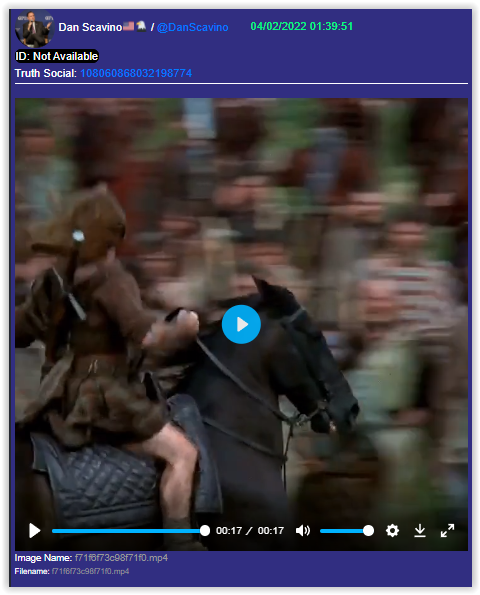Click the 04/02/2022 01:39:51 timestamp
The width and height of the screenshot is (480, 595).
click(x=302, y=26)
